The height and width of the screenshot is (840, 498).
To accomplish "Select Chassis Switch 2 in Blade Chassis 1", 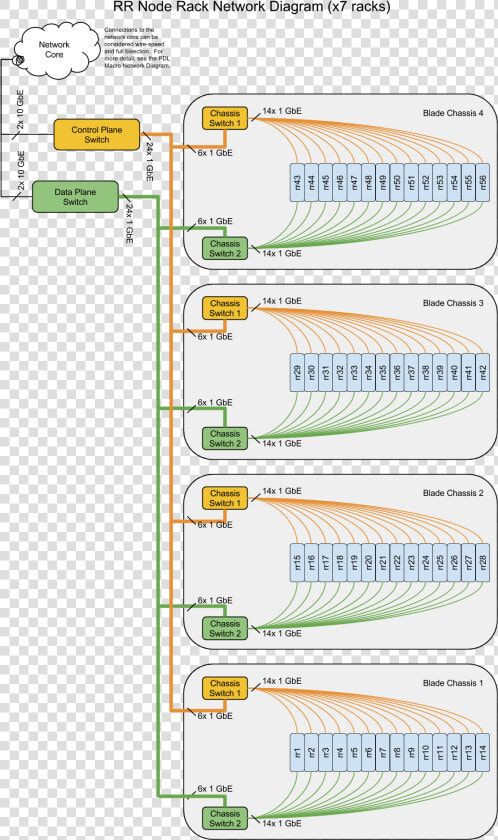I will click(x=225, y=819).
